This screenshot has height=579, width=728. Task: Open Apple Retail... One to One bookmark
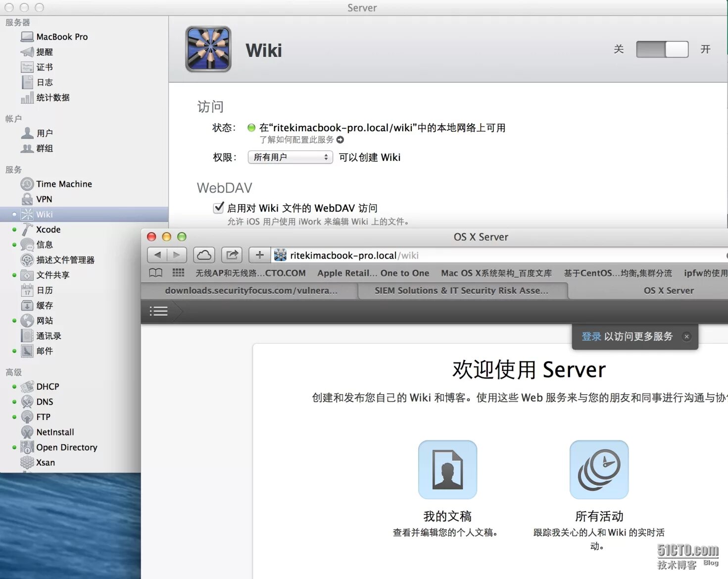[x=373, y=273]
